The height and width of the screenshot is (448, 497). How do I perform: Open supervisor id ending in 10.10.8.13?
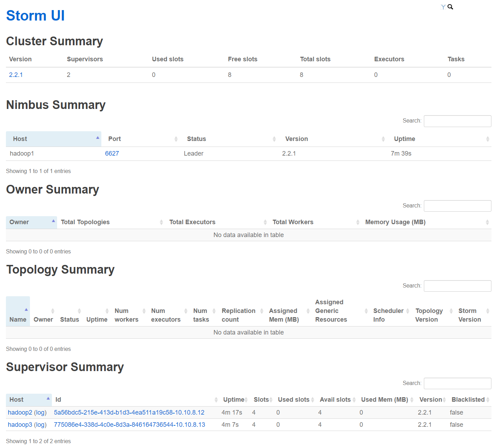130,425
